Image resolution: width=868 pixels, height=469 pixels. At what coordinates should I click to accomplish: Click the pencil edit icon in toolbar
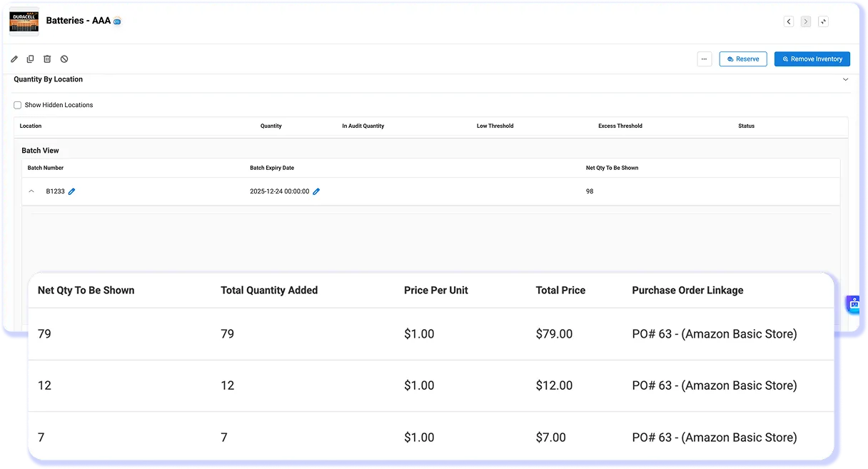(14, 59)
